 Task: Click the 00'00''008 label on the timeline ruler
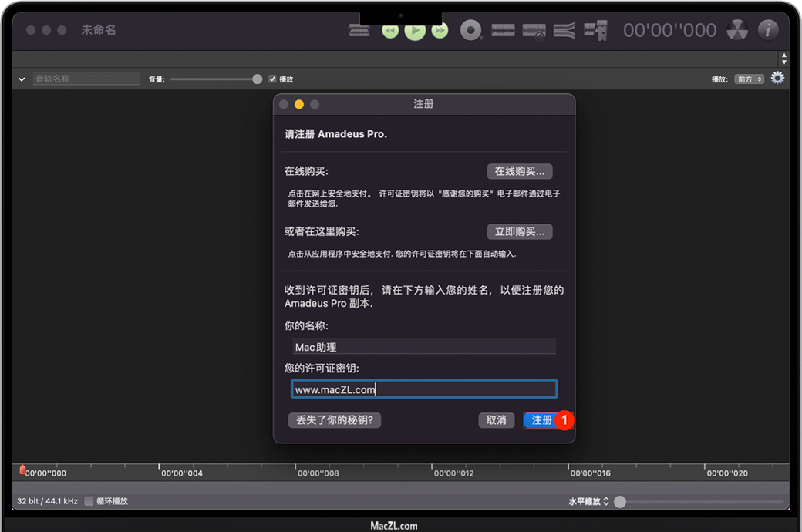pos(318,473)
